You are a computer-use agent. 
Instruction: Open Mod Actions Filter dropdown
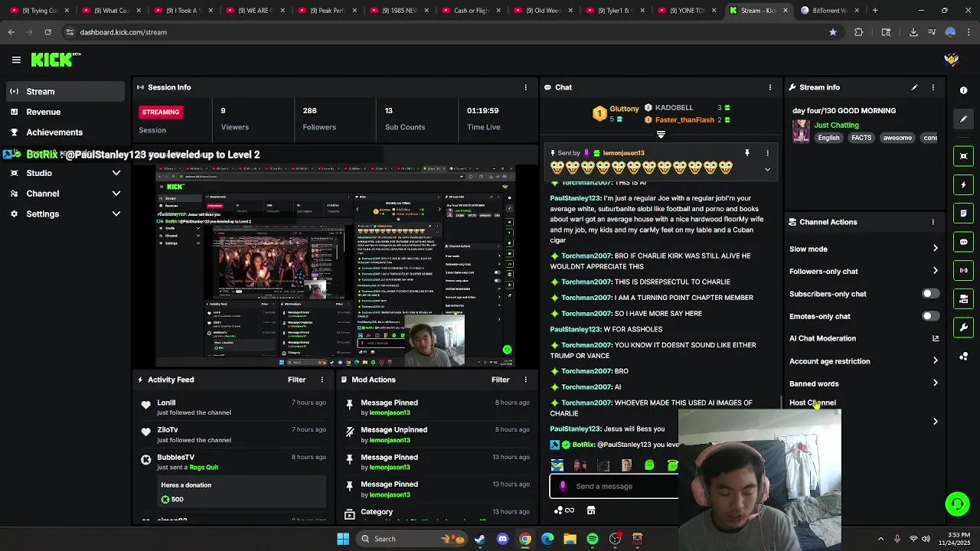coord(501,380)
